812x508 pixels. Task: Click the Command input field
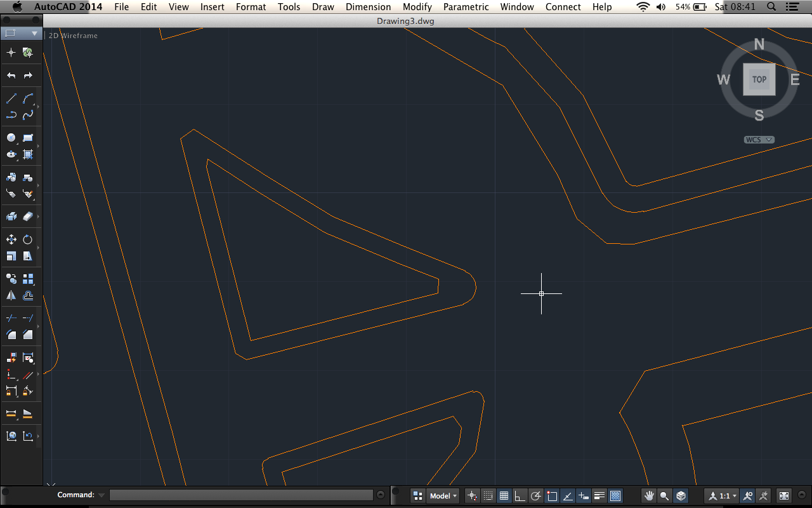tap(241, 495)
